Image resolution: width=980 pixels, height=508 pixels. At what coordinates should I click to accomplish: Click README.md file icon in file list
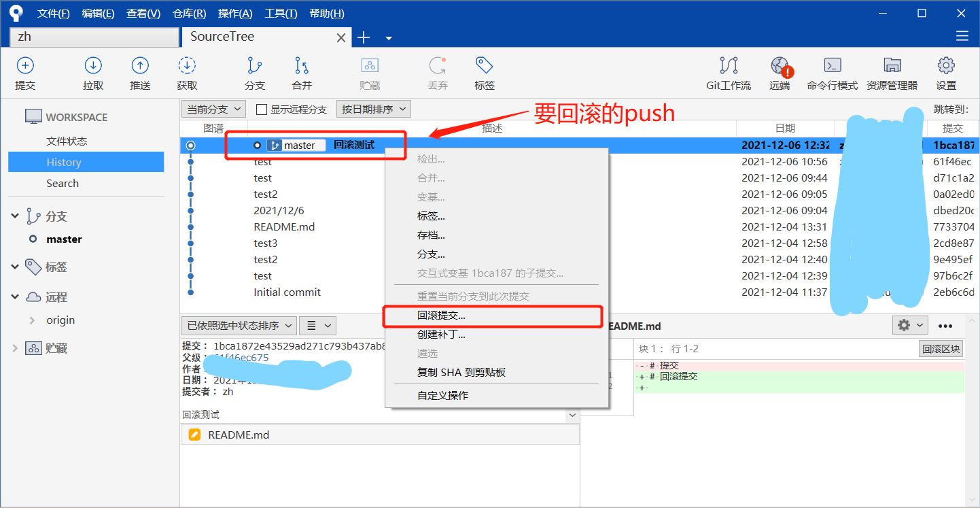[194, 435]
